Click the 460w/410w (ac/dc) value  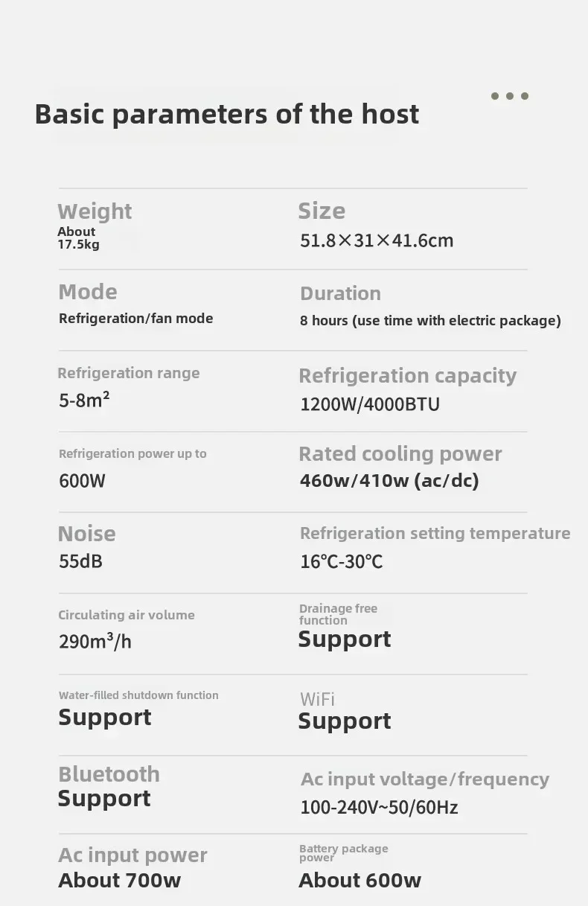tap(389, 481)
